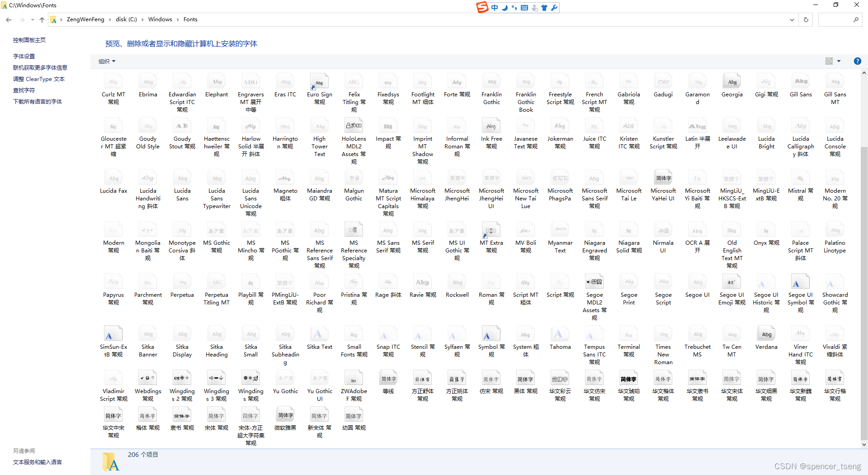Select the Tahoma font icon
The width and height of the screenshot is (868, 475).
(x=560, y=334)
